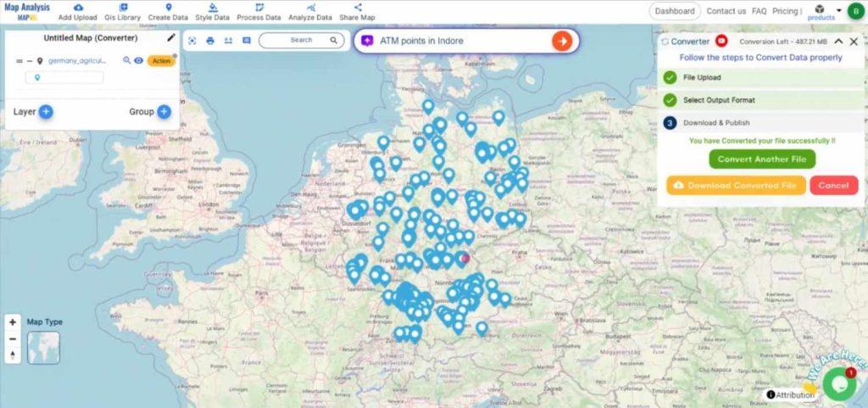Expand the products dropdown
The height and width of the screenshot is (408, 868).
(x=839, y=11)
